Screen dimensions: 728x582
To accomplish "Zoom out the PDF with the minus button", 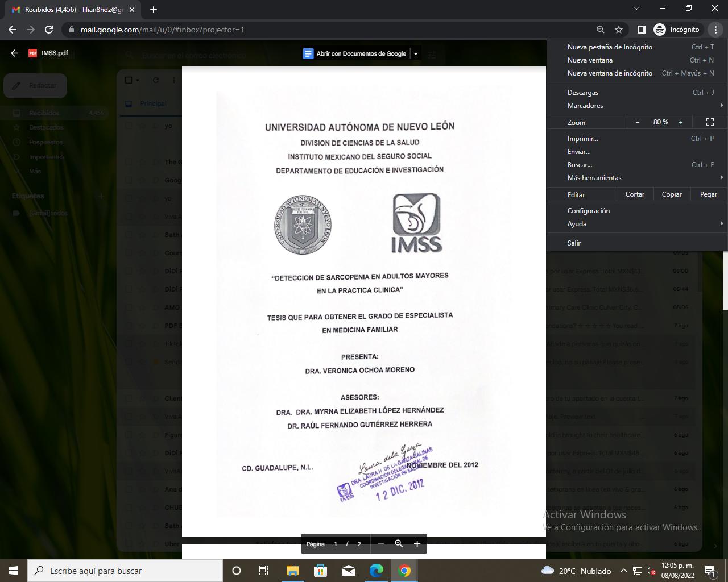I will (x=381, y=544).
